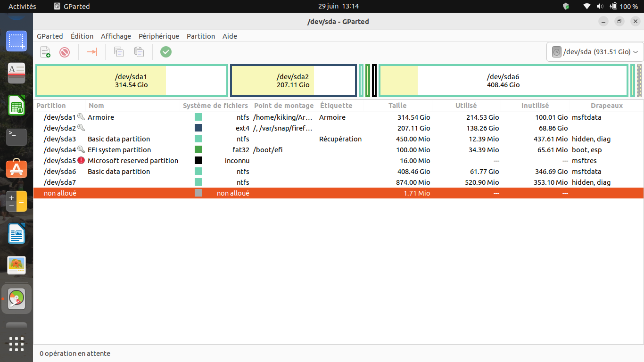
Task: Open the Wi-Fi network indicator icon
Action: (586, 6)
